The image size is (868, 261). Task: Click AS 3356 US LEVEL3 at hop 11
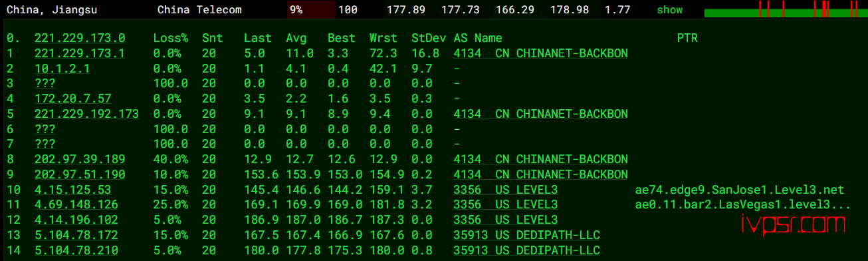point(506,205)
